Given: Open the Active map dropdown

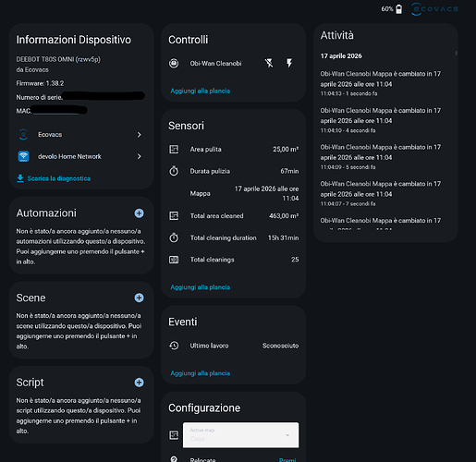Looking at the screenshot, I should (240, 435).
